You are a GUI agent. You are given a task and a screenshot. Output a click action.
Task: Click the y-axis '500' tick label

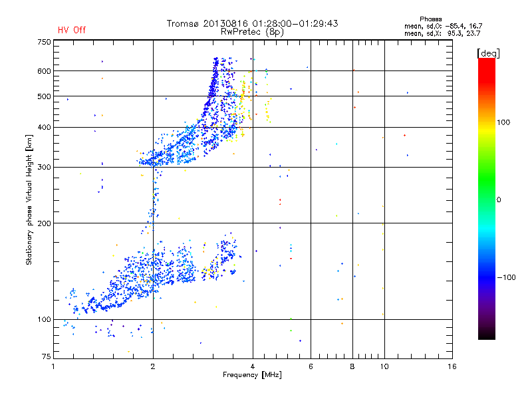44,96
